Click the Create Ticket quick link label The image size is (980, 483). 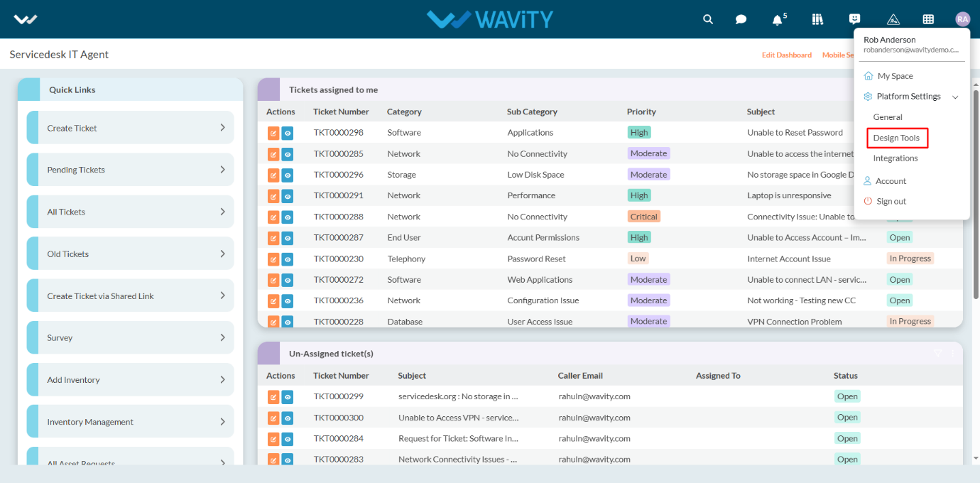pos(72,129)
